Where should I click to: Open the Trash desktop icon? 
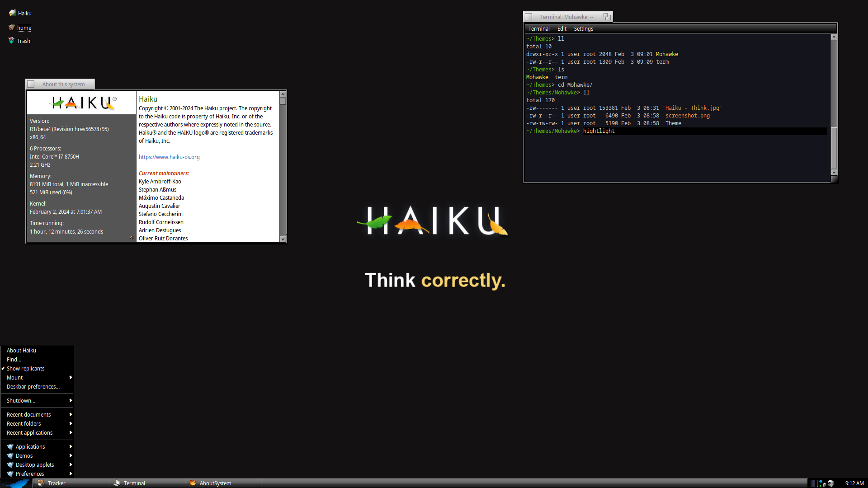(12, 41)
